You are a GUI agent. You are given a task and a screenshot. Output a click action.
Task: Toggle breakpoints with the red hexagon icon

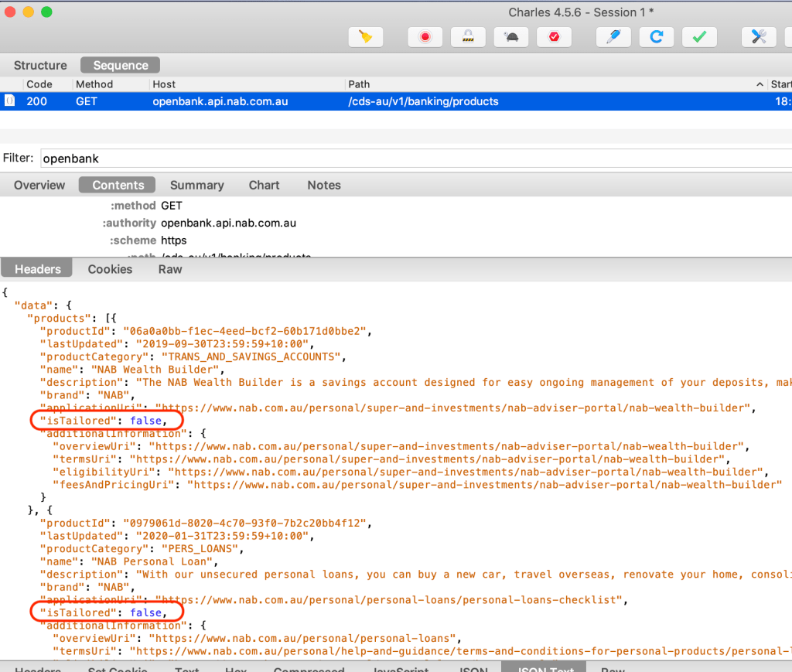click(554, 36)
